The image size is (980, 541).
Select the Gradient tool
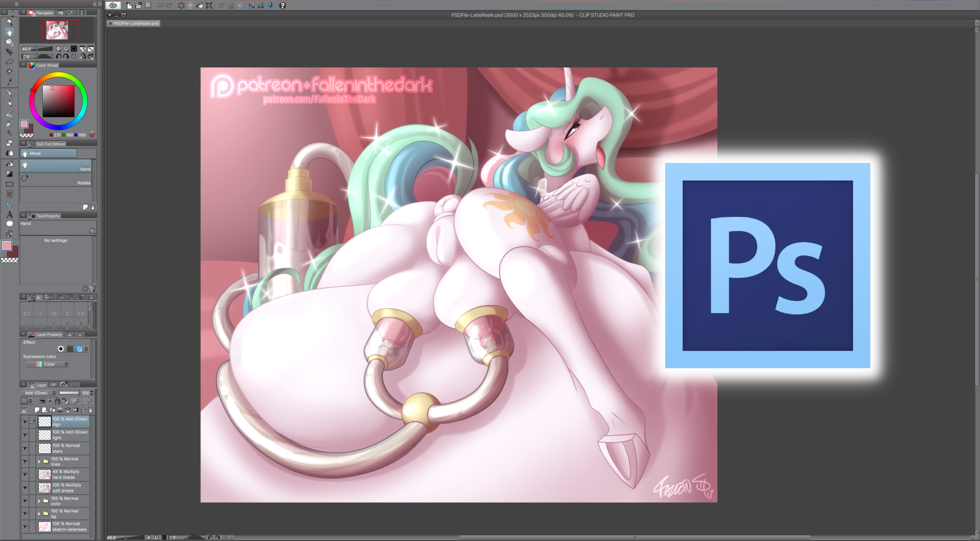pos(9,174)
